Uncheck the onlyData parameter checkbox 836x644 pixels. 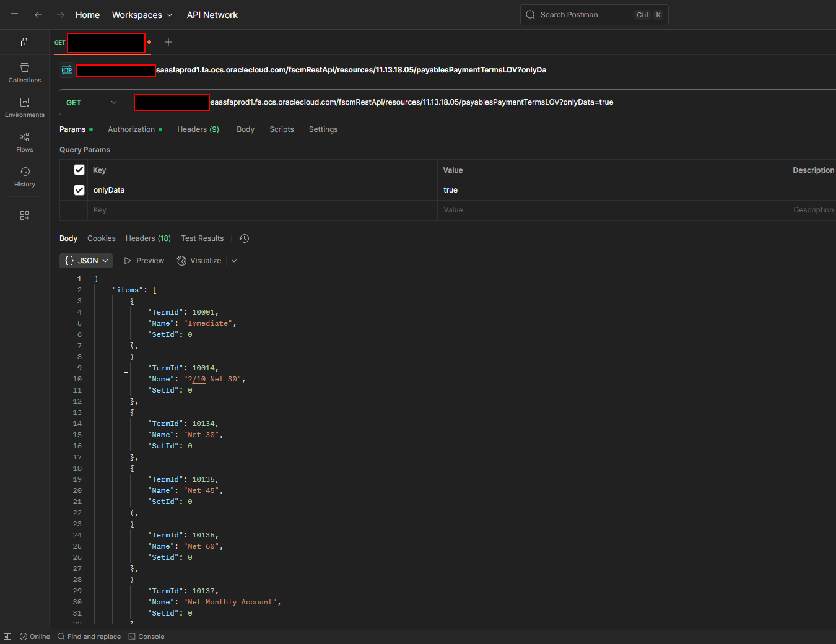(79, 190)
